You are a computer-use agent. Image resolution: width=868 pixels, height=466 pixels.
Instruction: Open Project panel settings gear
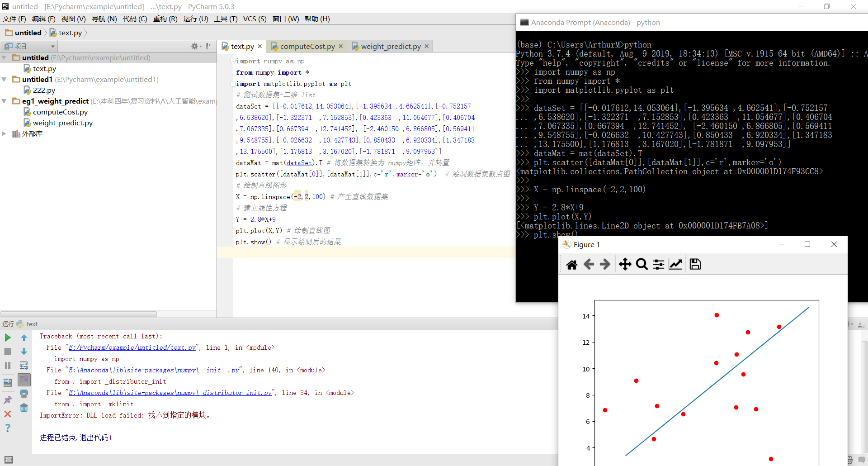coord(195,46)
